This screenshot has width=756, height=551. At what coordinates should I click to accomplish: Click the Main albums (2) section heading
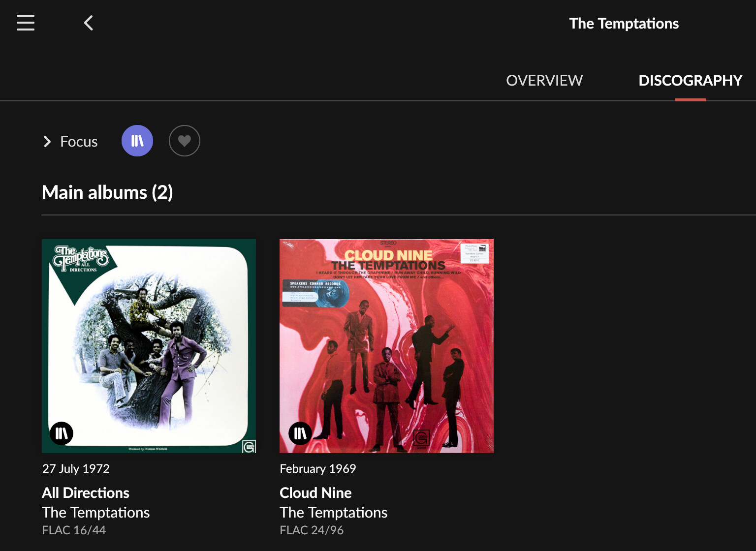[107, 192]
